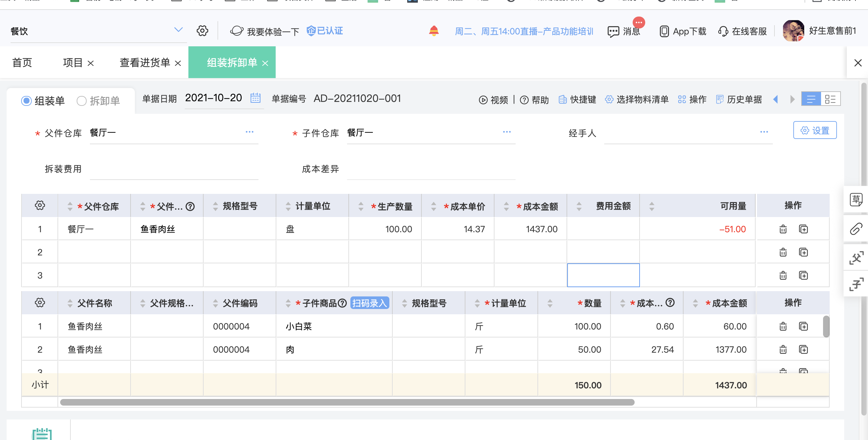The height and width of the screenshot is (440, 868).
Task: Click the 扫码录入 button
Action: pos(370,303)
